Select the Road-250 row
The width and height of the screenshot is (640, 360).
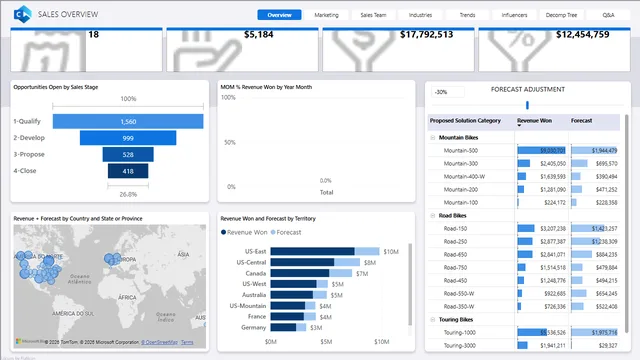[x=524, y=242]
